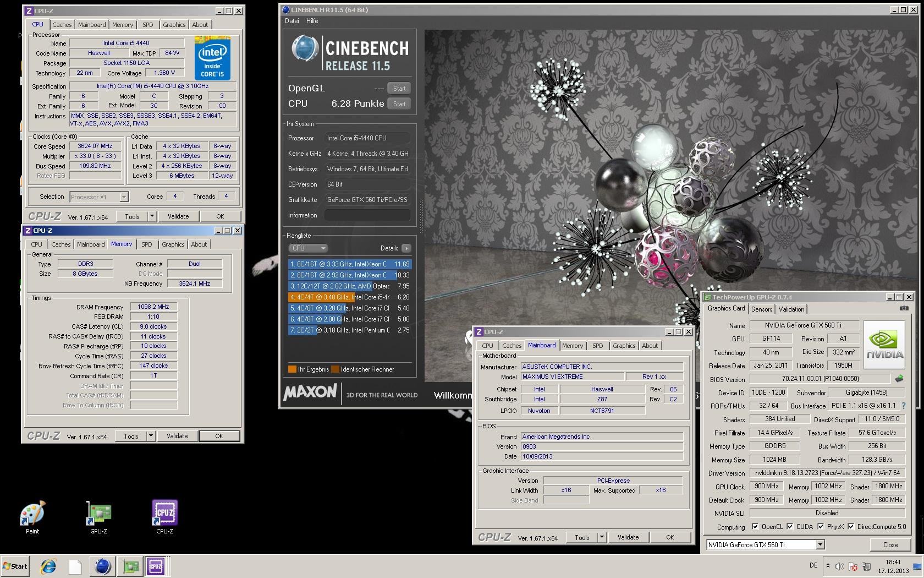Click the blank document taskbar icon
The height and width of the screenshot is (578, 924).
(x=75, y=566)
